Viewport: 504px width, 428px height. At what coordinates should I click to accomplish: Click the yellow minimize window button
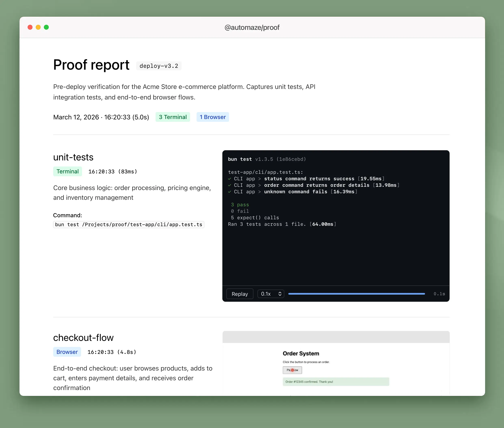click(38, 27)
